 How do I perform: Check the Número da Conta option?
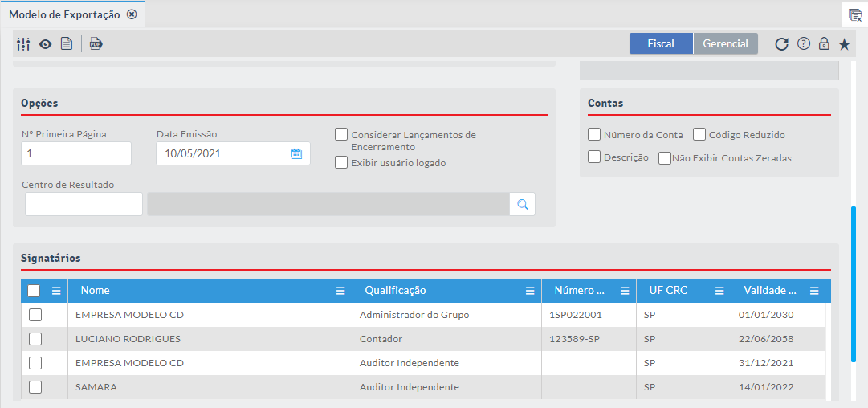tap(594, 134)
